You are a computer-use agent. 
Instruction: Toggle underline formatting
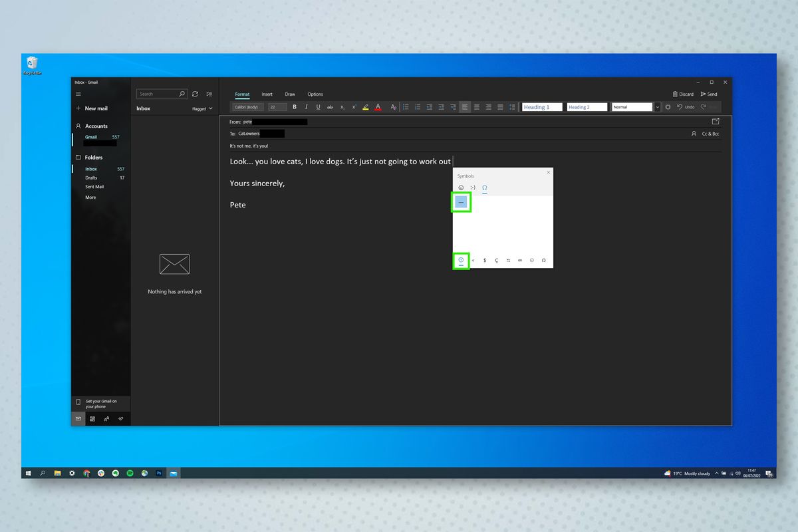[319, 106]
